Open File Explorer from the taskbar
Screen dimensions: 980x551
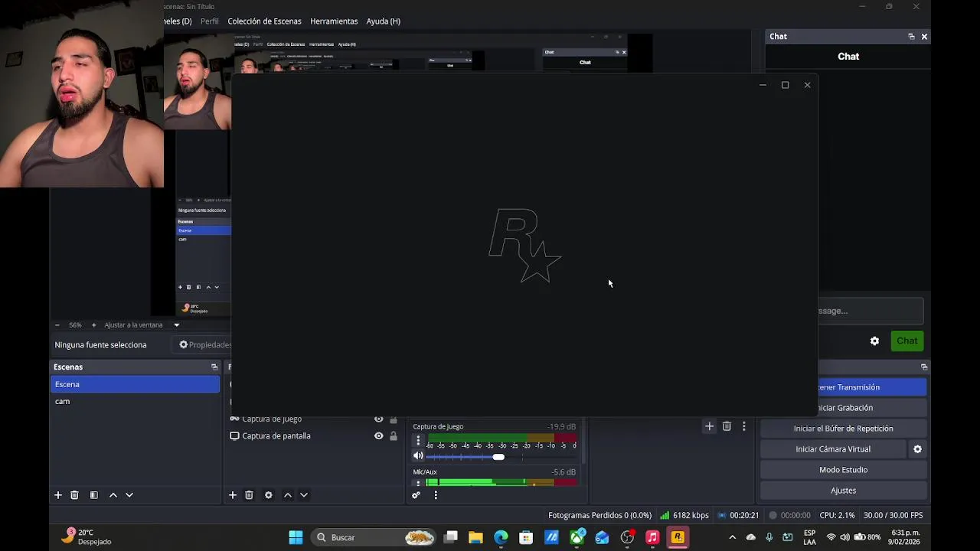tap(475, 537)
